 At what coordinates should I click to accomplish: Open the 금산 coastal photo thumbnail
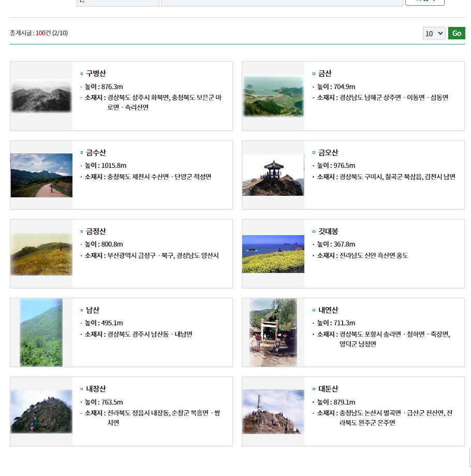click(273, 96)
